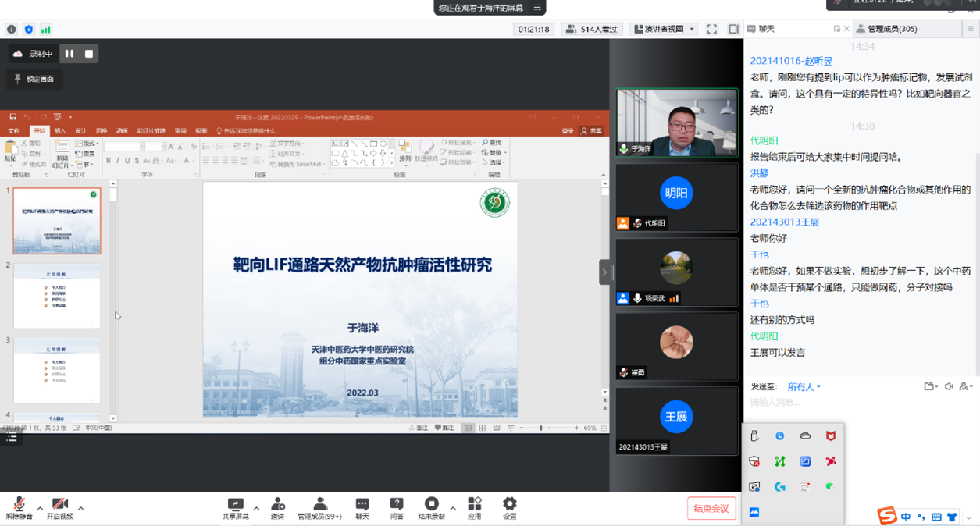Viewport: 980px width, 526px height.
Task: Click the Share Screen (共享屏幕) icon
Action: coord(235,505)
